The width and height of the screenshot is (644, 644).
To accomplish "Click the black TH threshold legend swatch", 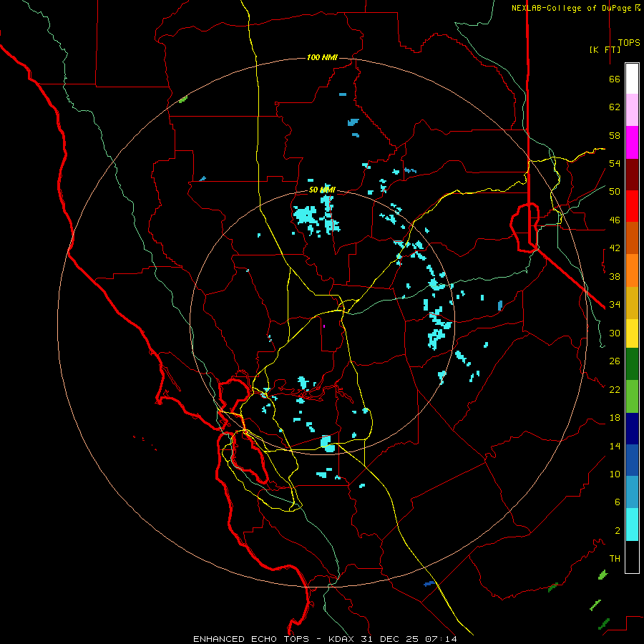I will pyautogui.click(x=632, y=557).
